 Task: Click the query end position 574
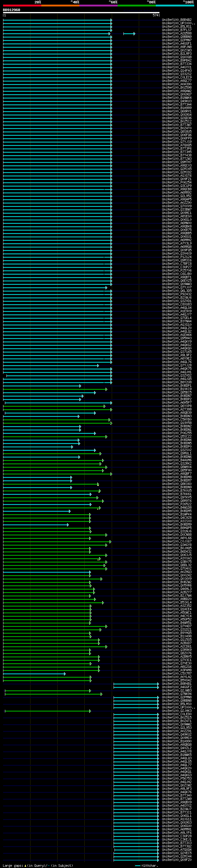(x=155, y=15)
